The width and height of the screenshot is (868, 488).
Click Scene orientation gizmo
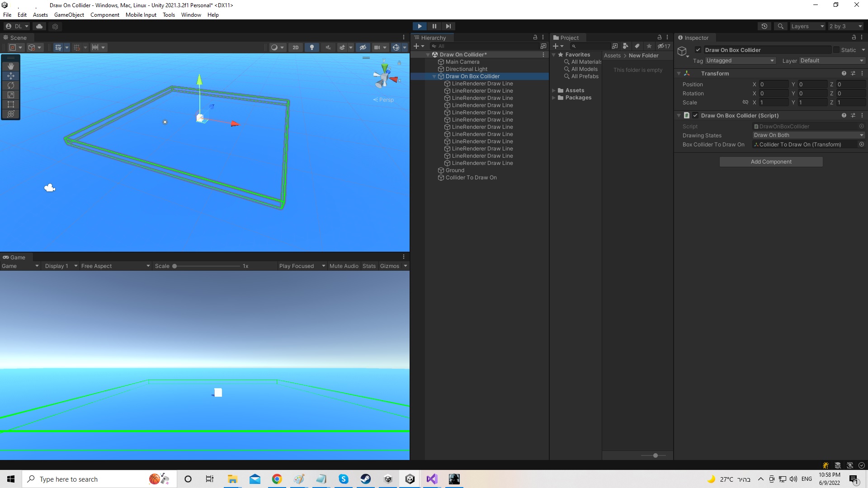tap(385, 77)
